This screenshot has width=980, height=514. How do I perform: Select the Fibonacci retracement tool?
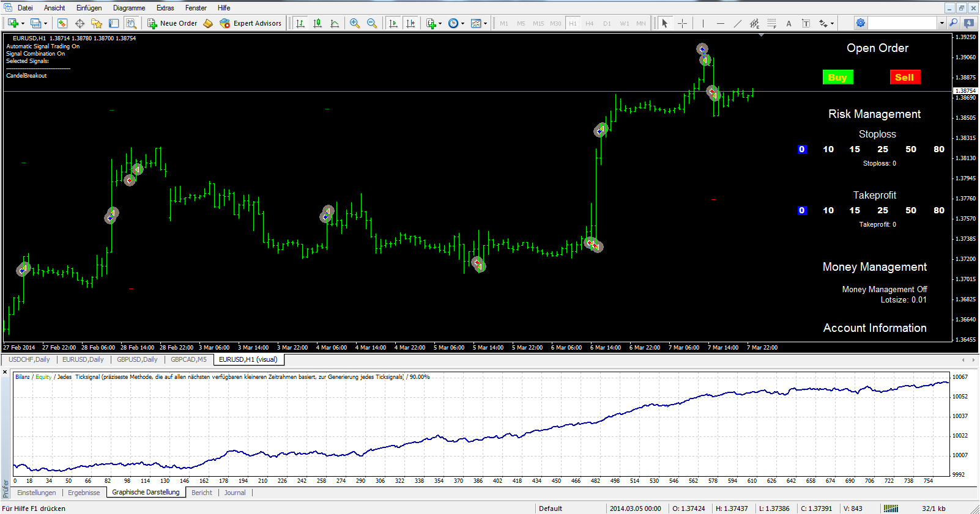pos(771,23)
